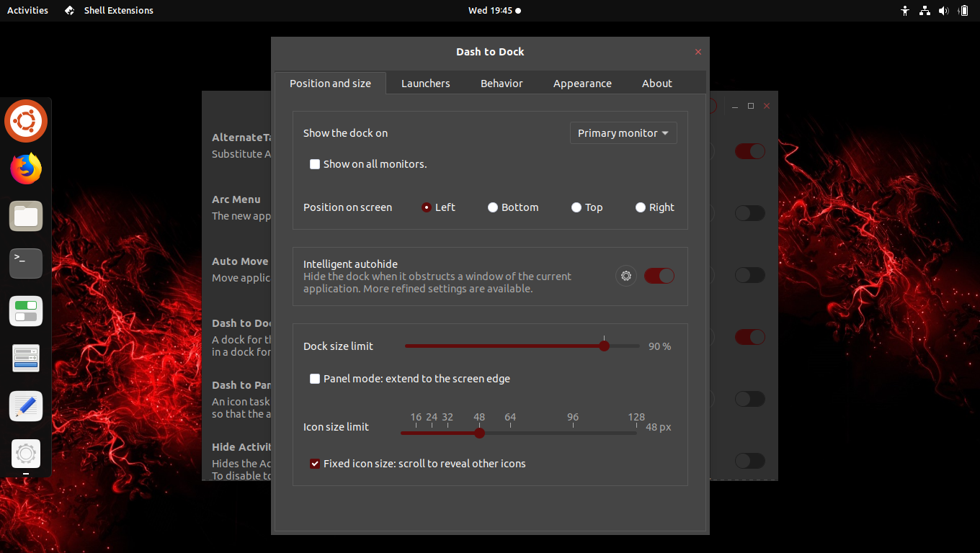Launch Firefox from the dock

(x=26, y=168)
